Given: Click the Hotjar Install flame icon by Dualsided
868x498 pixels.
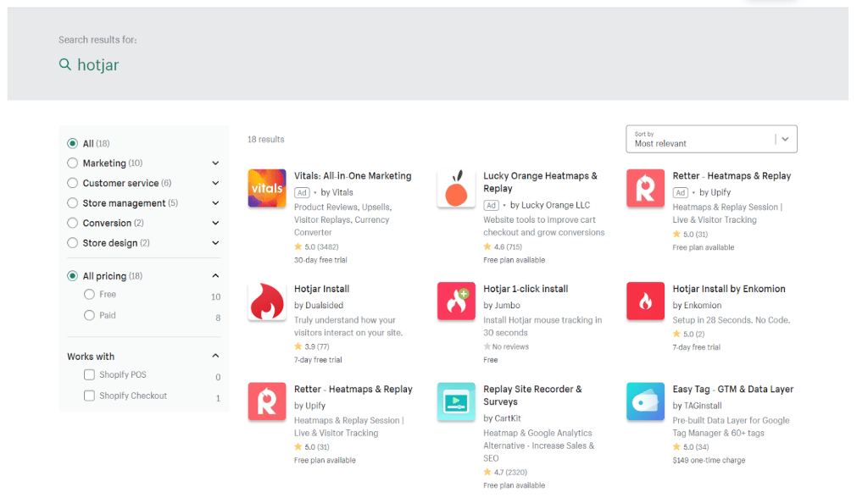Looking at the screenshot, I should 267,302.
